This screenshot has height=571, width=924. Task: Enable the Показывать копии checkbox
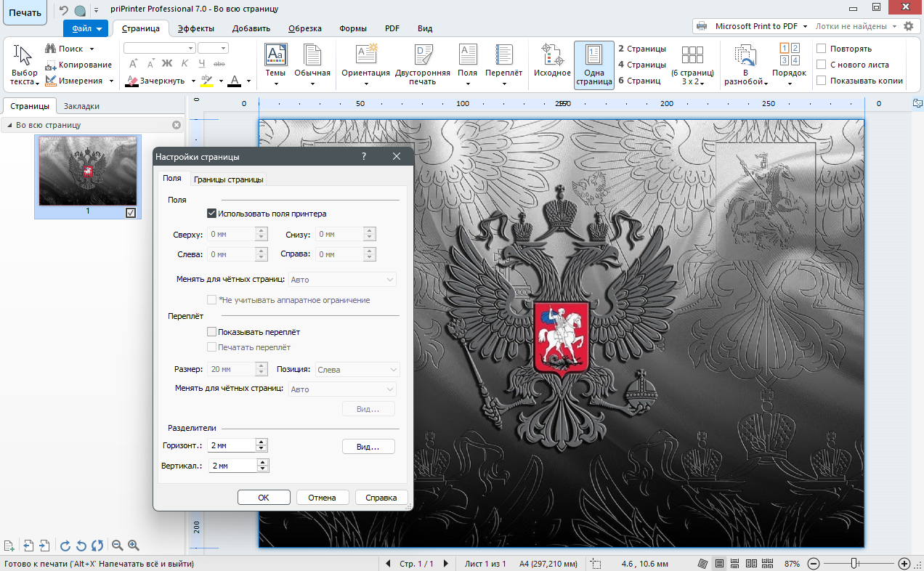pos(822,81)
